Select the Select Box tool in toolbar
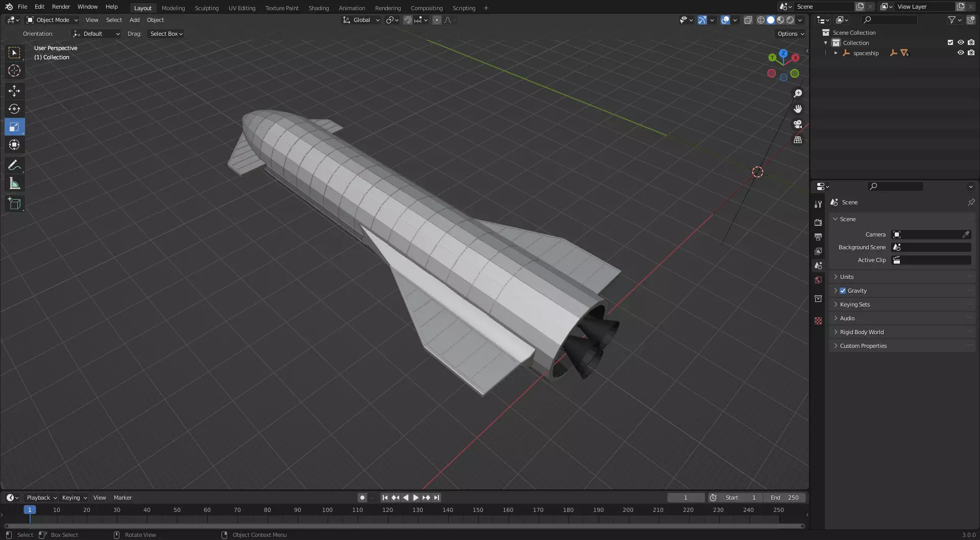The image size is (980, 540). pos(14,53)
